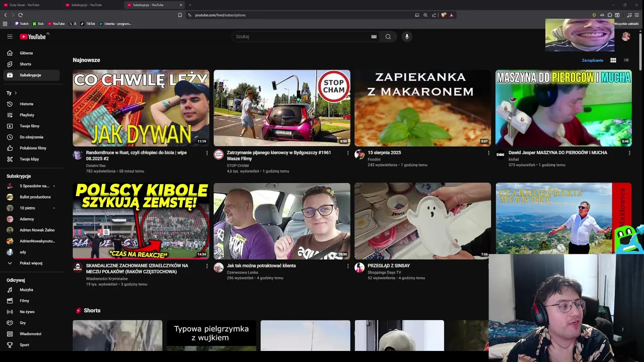This screenshot has width=644, height=362.
Task: Open options menu for 15 sierpnia 2025 video
Action: coord(489,153)
